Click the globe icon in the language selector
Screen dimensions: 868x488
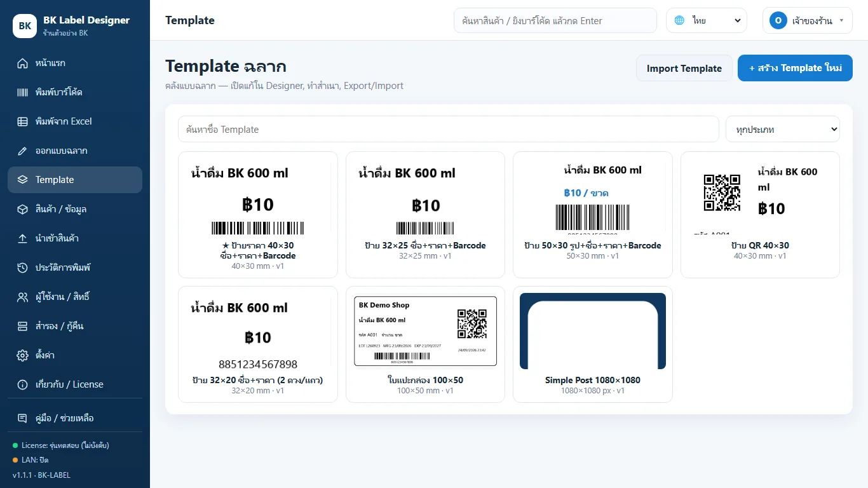(x=679, y=20)
